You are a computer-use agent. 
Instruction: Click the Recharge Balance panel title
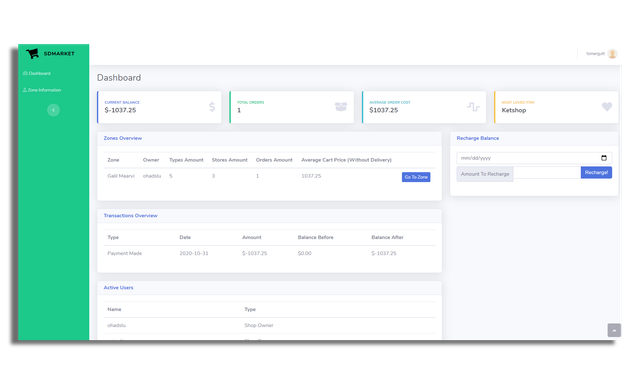(478, 138)
